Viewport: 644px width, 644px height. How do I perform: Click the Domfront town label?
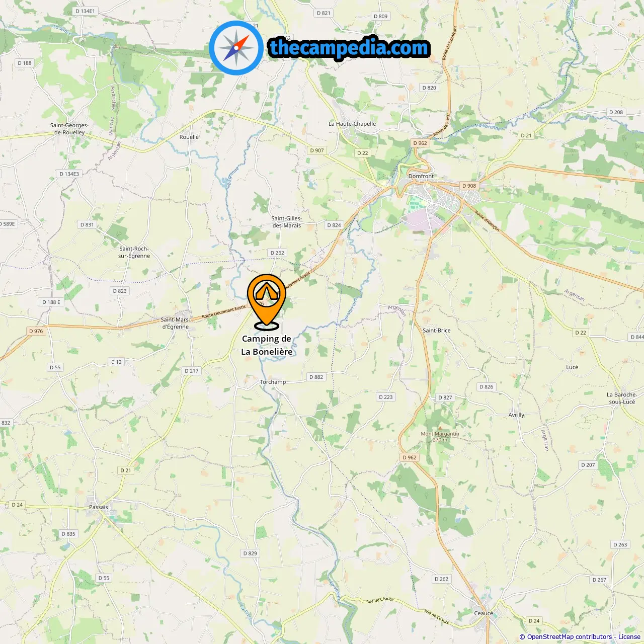tap(421, 176)
